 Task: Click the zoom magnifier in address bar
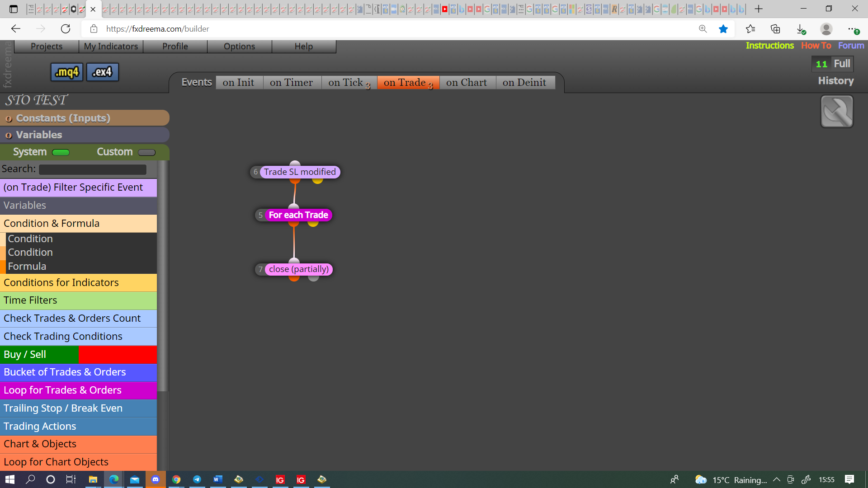(703, 29)
